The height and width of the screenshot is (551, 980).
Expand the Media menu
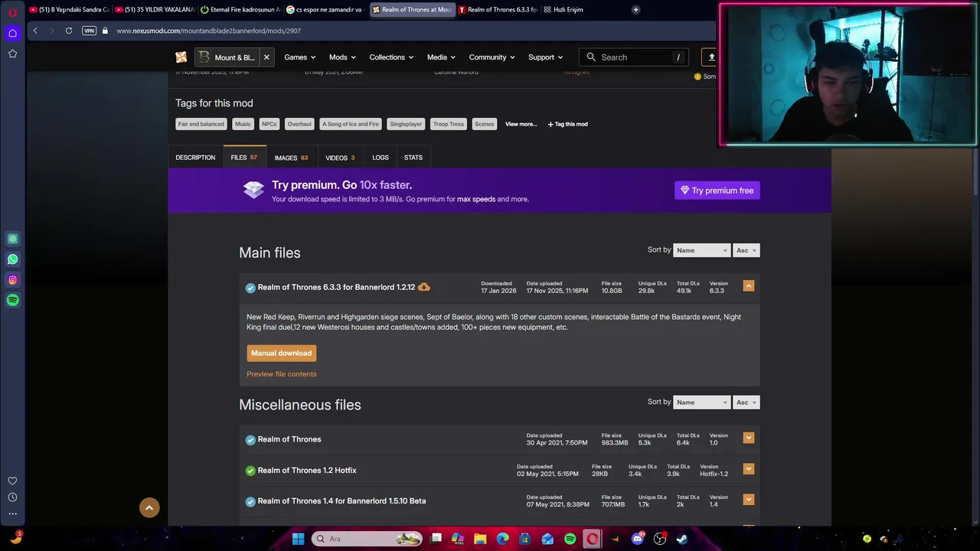441,57
